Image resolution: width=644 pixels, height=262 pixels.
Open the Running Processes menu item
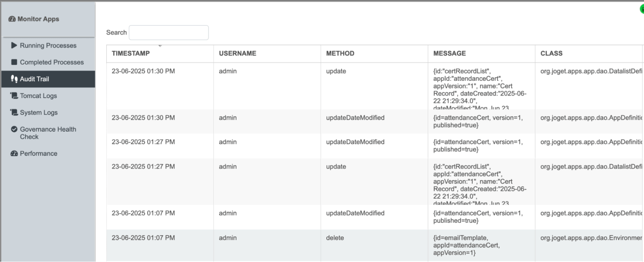[48, 45]
